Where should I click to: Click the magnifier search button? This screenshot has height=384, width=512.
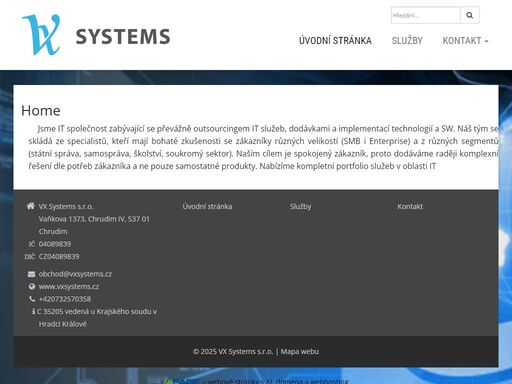point(470,15)
